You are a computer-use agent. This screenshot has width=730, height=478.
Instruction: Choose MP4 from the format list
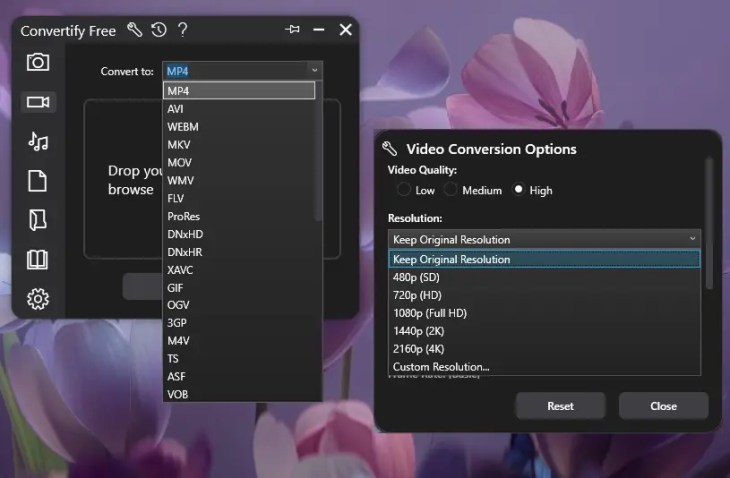click(239, 90)
